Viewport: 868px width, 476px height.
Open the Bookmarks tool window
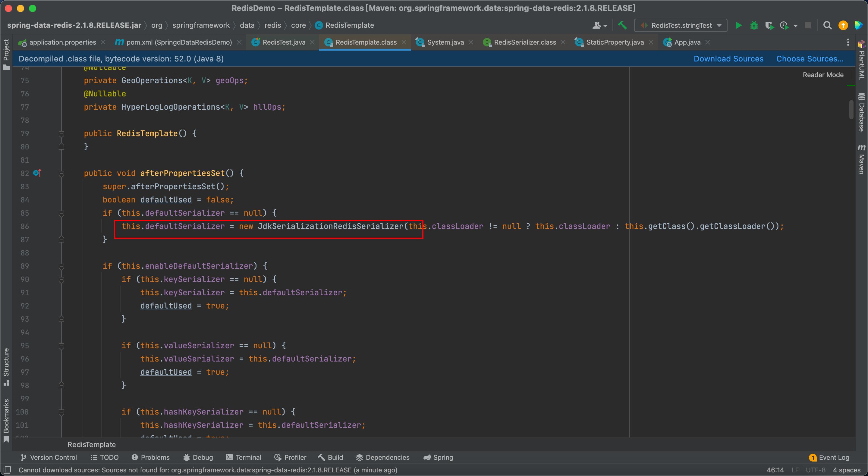coord(6,421)
